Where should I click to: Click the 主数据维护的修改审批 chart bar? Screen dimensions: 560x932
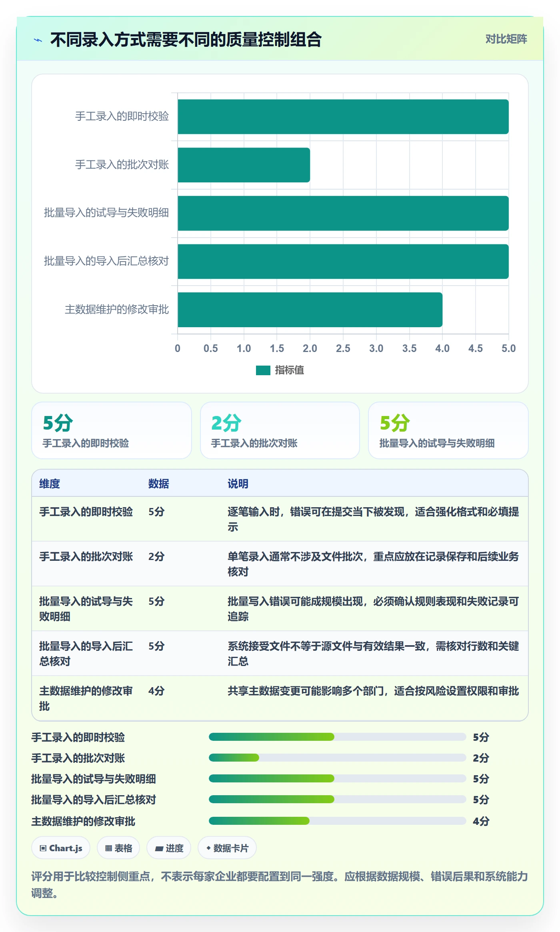310,310
